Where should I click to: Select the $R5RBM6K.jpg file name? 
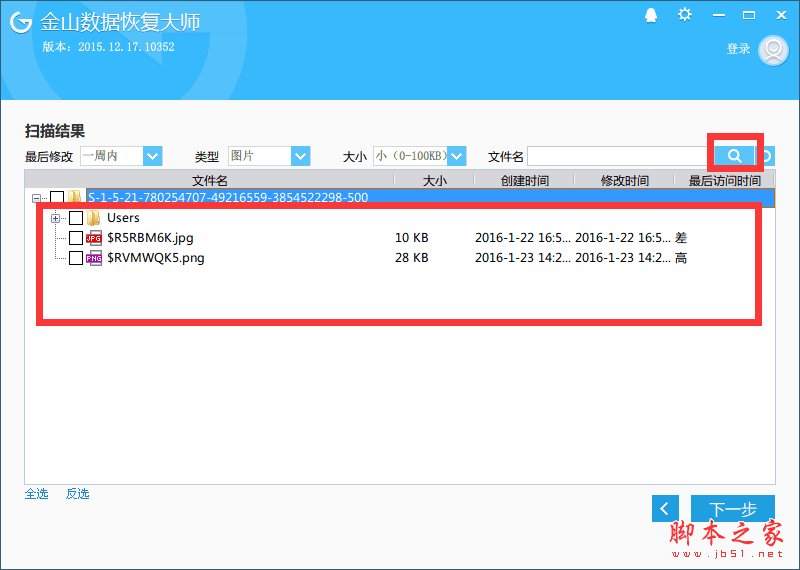150,238
